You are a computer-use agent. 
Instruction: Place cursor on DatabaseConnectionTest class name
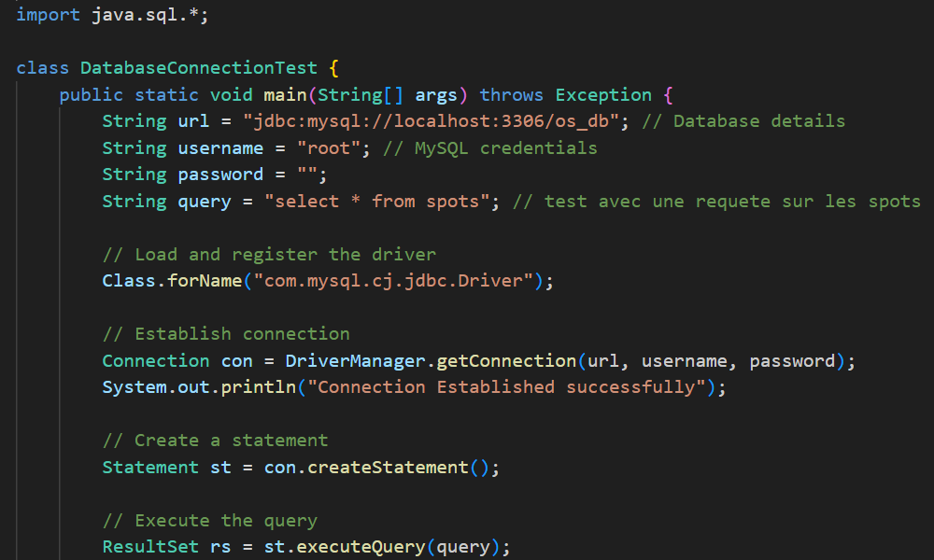pos(198,68)
